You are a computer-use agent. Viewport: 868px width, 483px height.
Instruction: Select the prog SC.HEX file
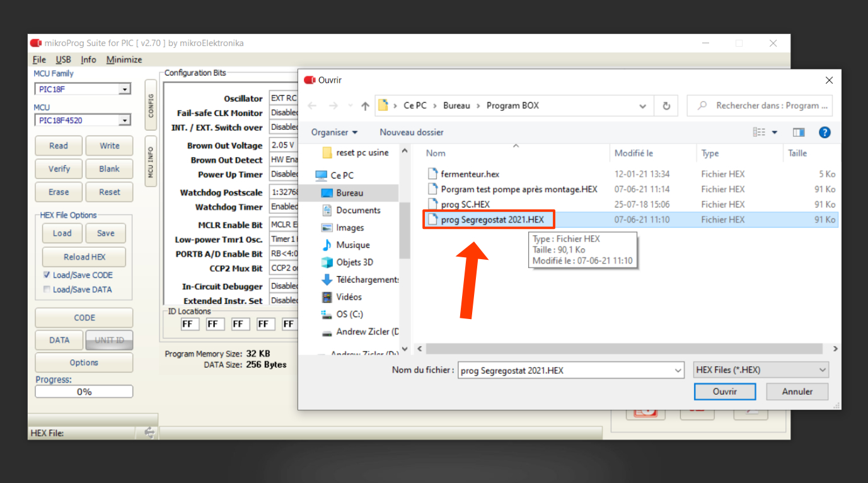[465, 204]
